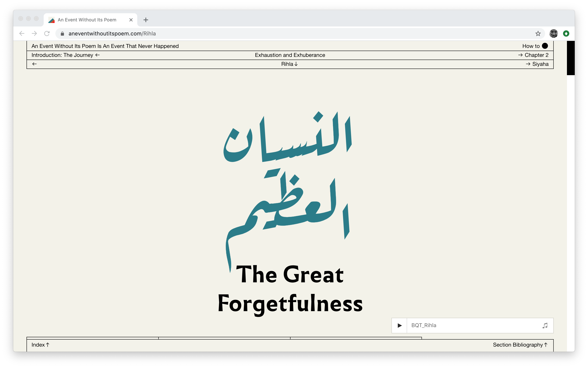Click the green update extension icon
Screen dimensions: 588x368
pyautogui.click(x=566, y=33)
